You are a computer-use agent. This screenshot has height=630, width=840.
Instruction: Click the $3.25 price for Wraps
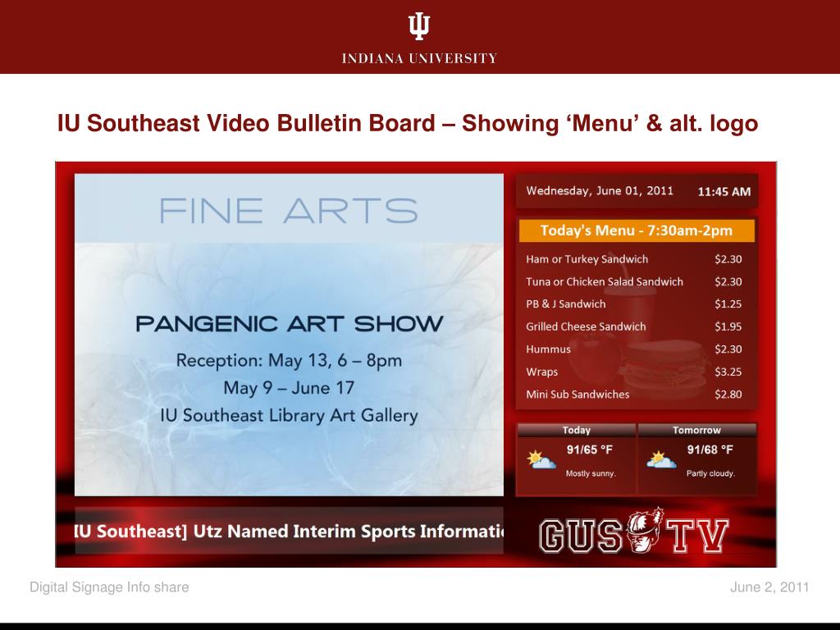[x=728, y=372]
